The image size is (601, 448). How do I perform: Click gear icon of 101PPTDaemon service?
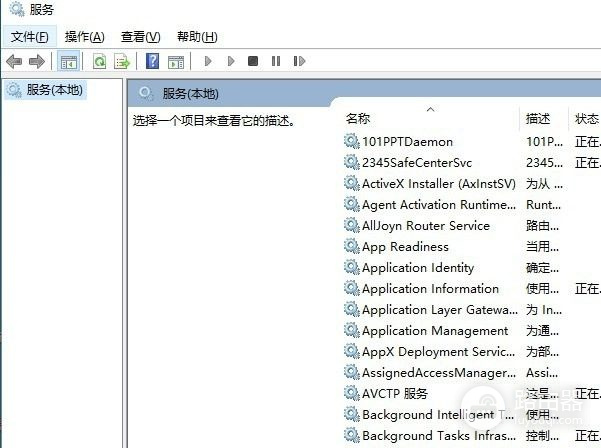pyautogui.click(x=351, y=141)
